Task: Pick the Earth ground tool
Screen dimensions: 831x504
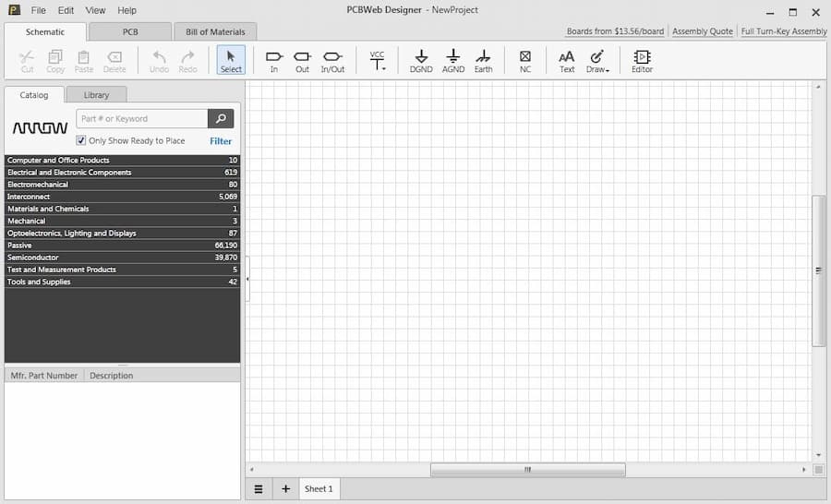Action: 483,61
